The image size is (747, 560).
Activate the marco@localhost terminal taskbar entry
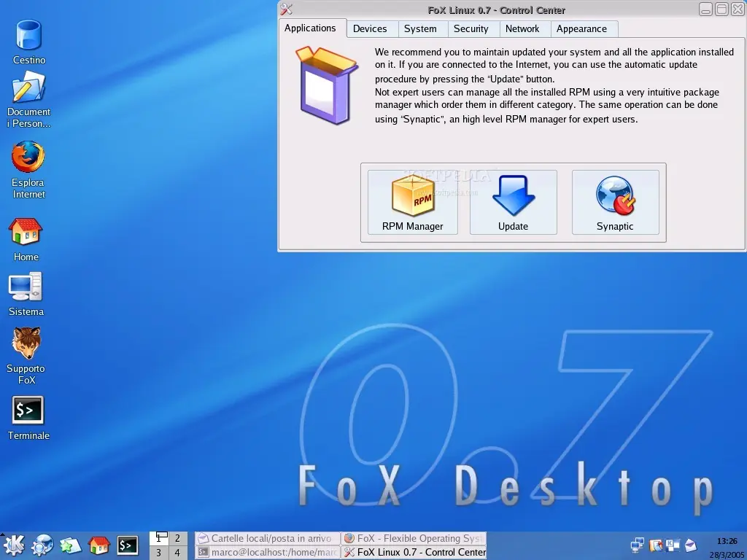pyautogui.click(x=267, y=553)
